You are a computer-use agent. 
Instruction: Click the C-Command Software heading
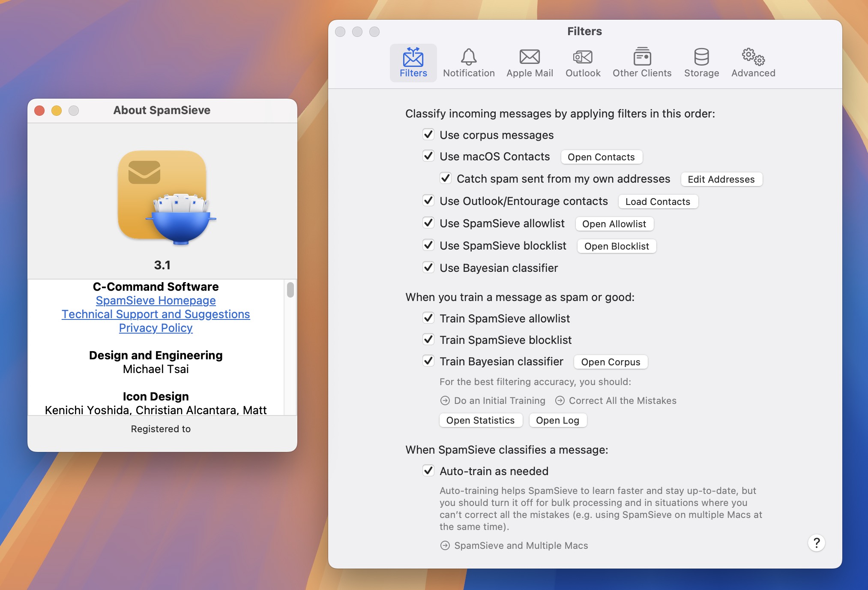pos(156,286)
